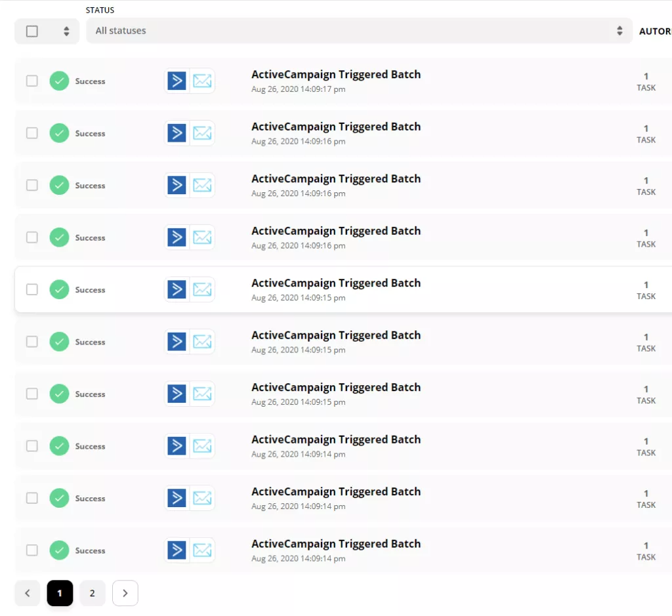Screen dimensions: 672x616
Task: Click the ActiveCampaign icon in the 14:09:17 run
Action: (x=177, y=81)
